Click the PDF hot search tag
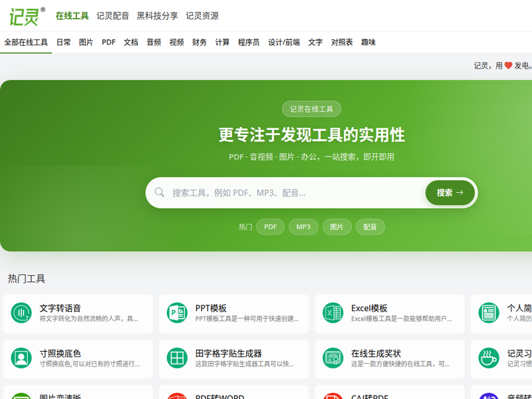The height and width of the screenshot is (399, 532). (271, 227)
